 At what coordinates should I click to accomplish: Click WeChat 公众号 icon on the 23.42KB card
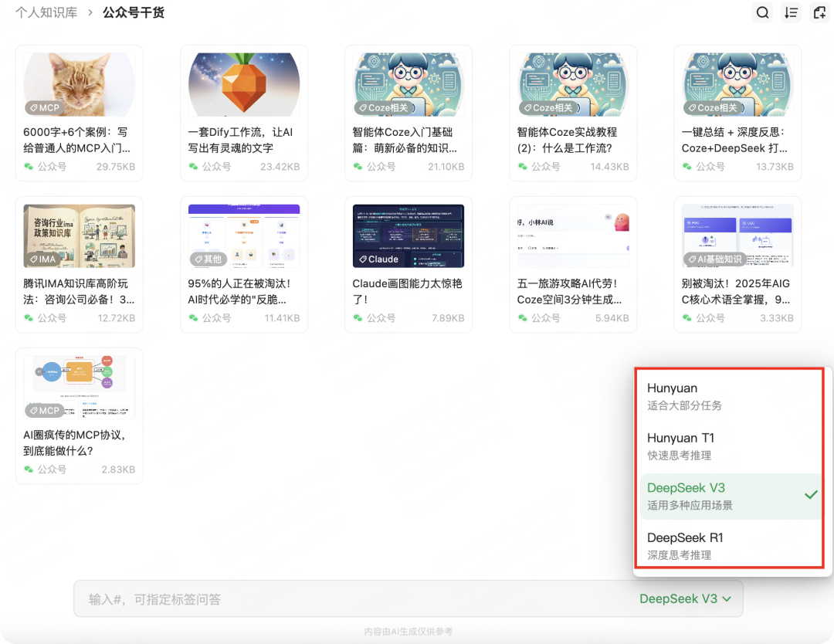click(193, 167)
